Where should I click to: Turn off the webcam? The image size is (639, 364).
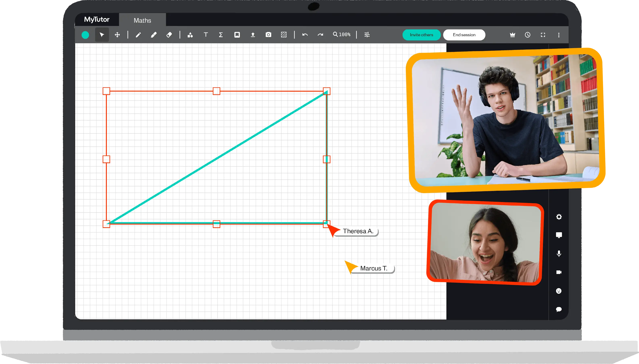pyautogui.click(x=559, y=272)
